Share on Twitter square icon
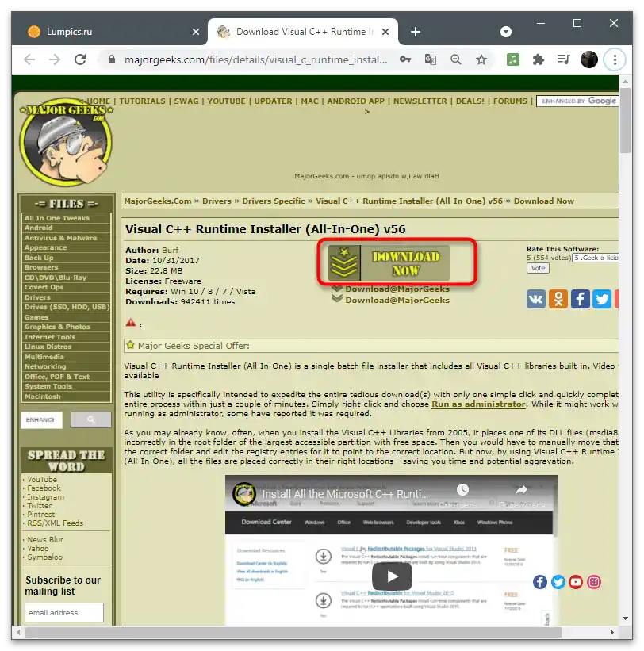This screenshot has width=644, height=651. 602,299
